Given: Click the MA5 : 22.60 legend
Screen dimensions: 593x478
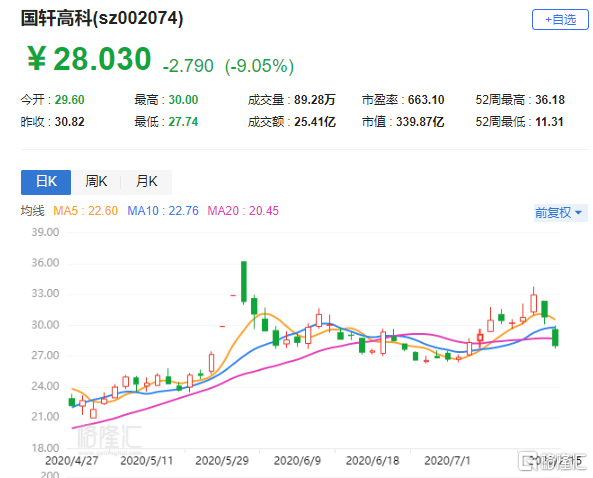Looking at the screenshot, I should coord(85,211).
